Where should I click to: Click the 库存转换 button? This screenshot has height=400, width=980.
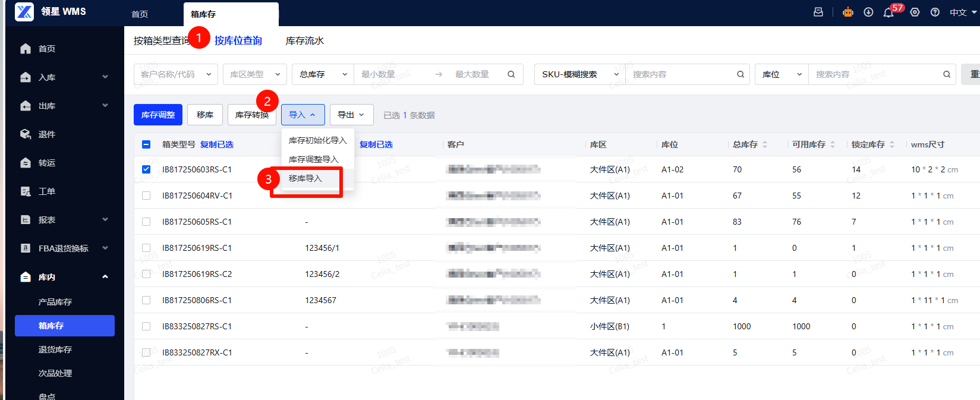(252, 115)
